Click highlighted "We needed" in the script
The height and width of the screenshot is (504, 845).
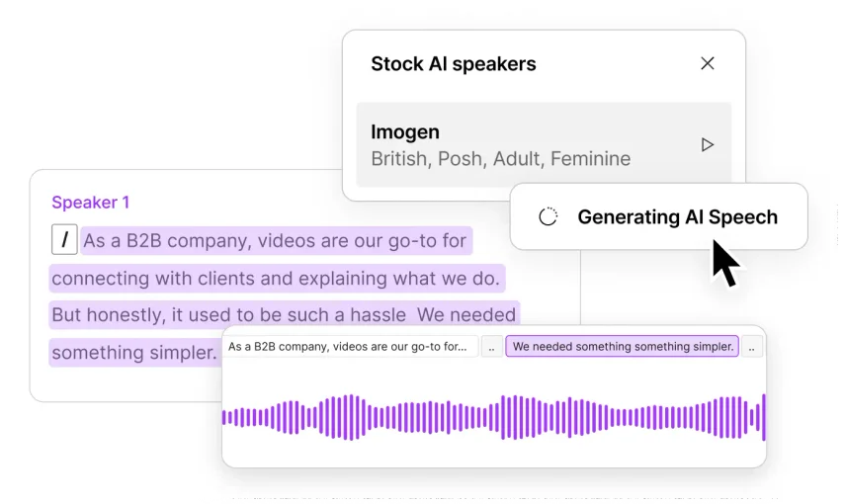pyautogui.click(x=466, y=315)
